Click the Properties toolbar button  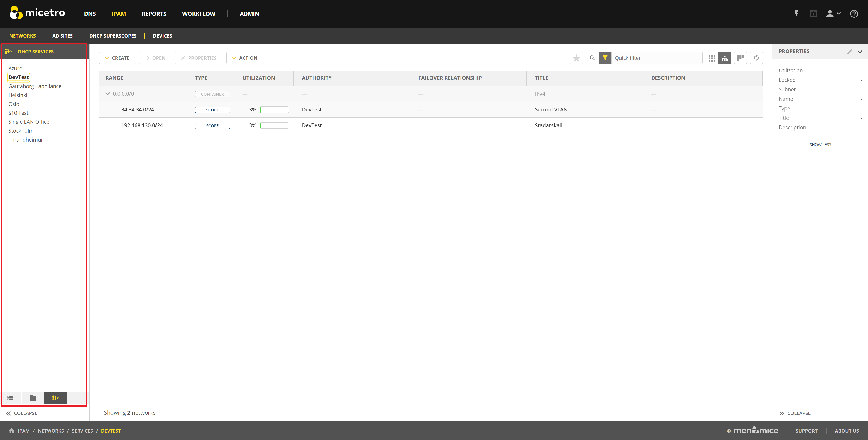coord(199,58)
